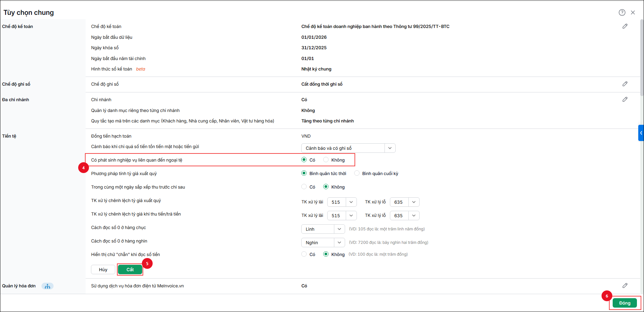644x312 pixels.
Task: Click the Cất save button
Action: pyautogui.click(x=130, y=270)
